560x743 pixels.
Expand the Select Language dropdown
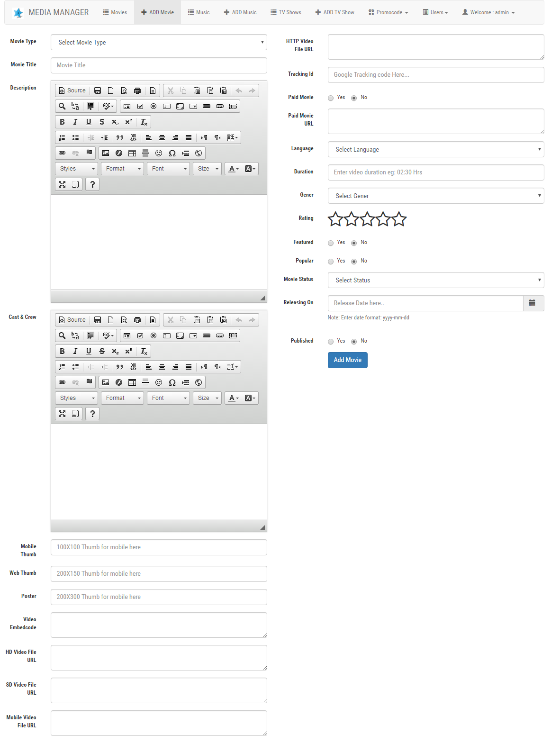[x=435, y=149]
